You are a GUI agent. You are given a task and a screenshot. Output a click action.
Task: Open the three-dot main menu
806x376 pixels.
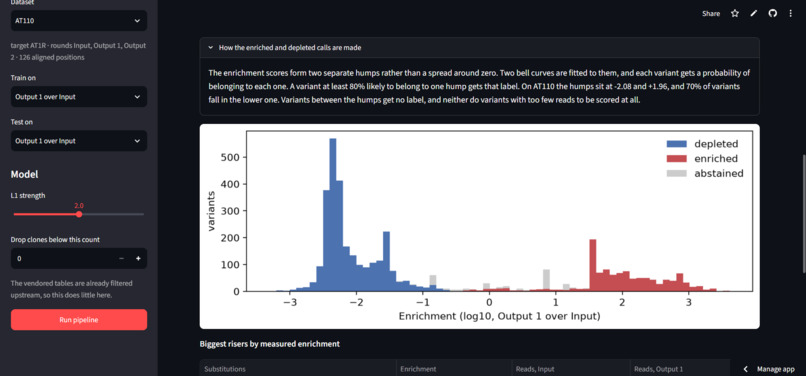point(791,14)
